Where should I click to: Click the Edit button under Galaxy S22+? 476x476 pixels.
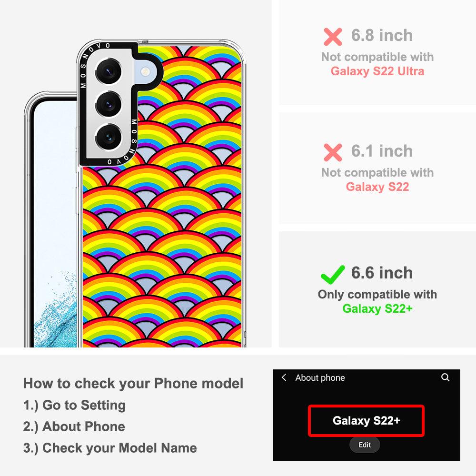[365, 445]
